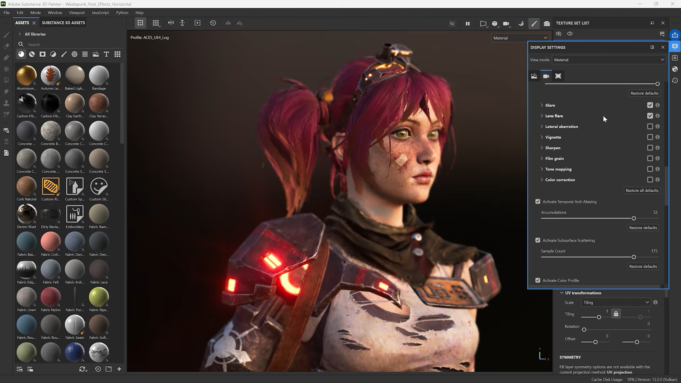Image resolution: width=681 pixels, height=383 pixels.
Task: Show Brushes category in Assets panel
Action: (x=64, y=54)
